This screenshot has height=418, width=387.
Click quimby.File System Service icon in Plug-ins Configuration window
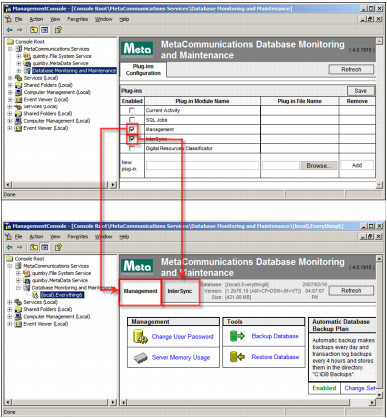pyautogui.click(x=27, y=56)
